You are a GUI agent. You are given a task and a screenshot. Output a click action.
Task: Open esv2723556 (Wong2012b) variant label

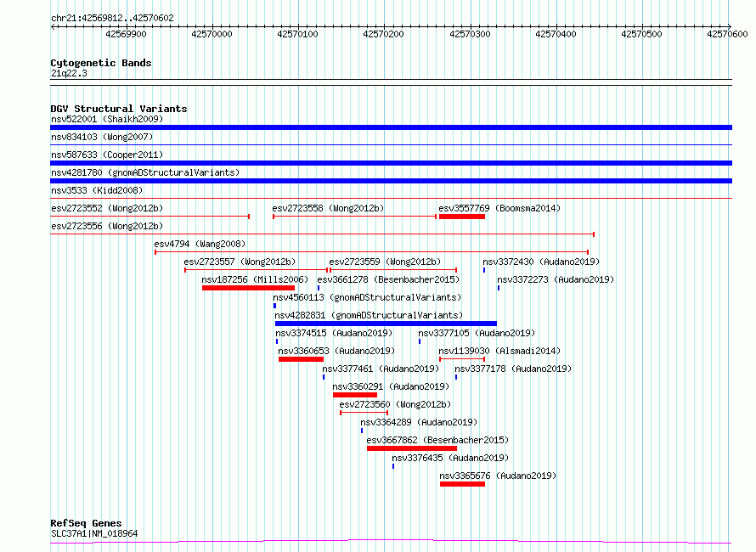107,226
